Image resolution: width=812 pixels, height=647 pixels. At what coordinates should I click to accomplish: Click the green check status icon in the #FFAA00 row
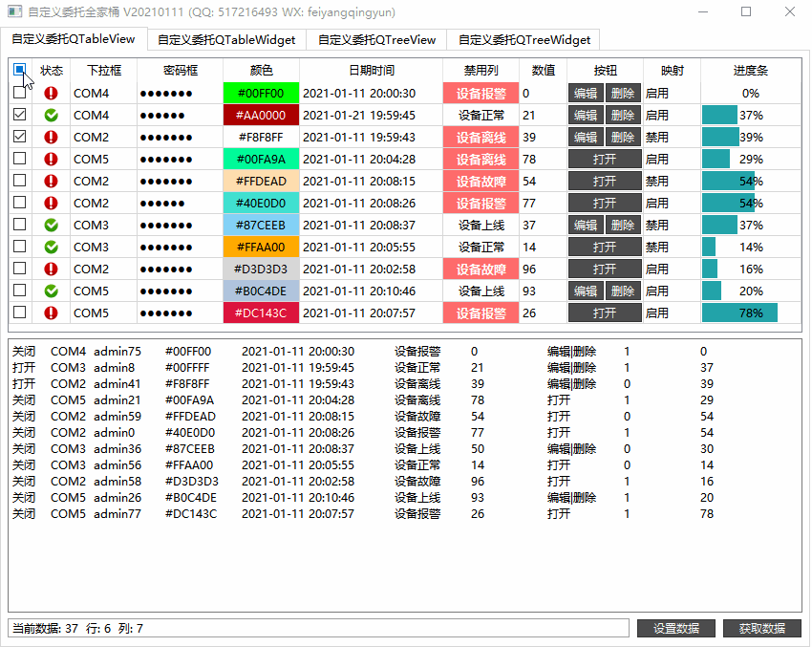[51, 248]
